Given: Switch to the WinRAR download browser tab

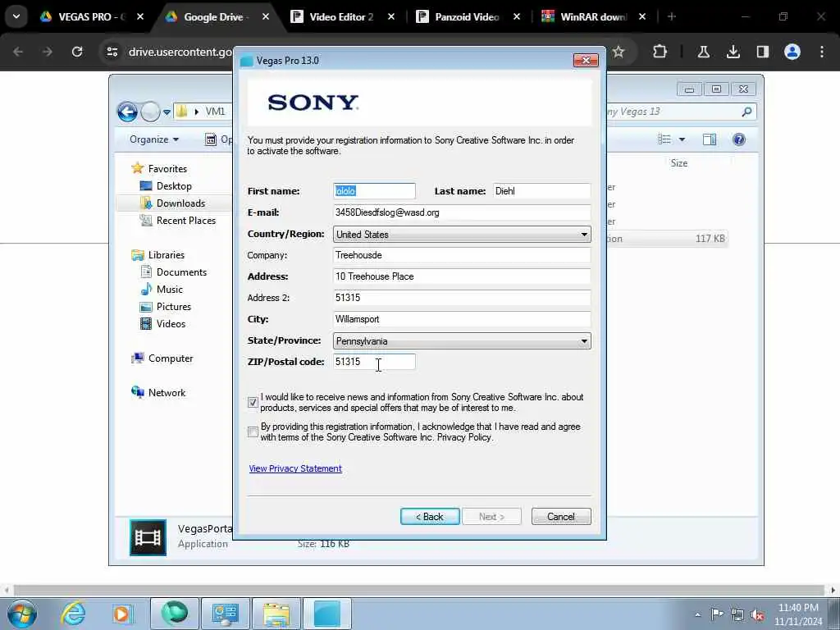Looking at the screenshot, I should (x=592, y=16).
